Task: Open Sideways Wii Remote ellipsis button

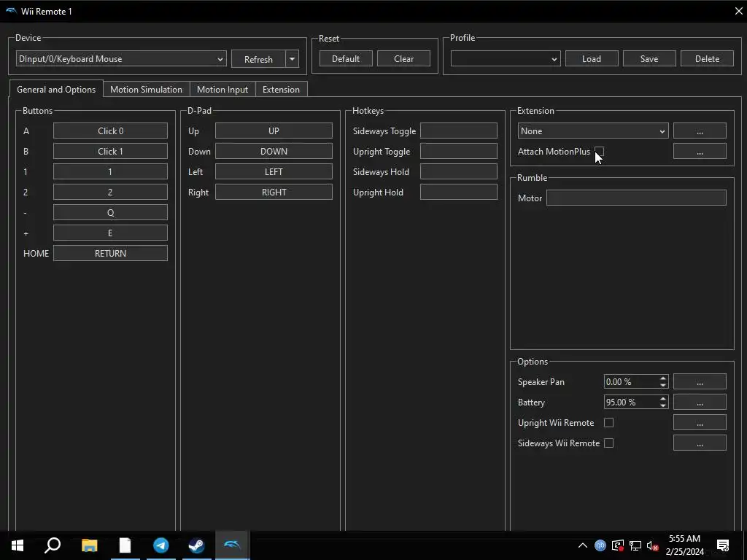Action: pos(700,443)
